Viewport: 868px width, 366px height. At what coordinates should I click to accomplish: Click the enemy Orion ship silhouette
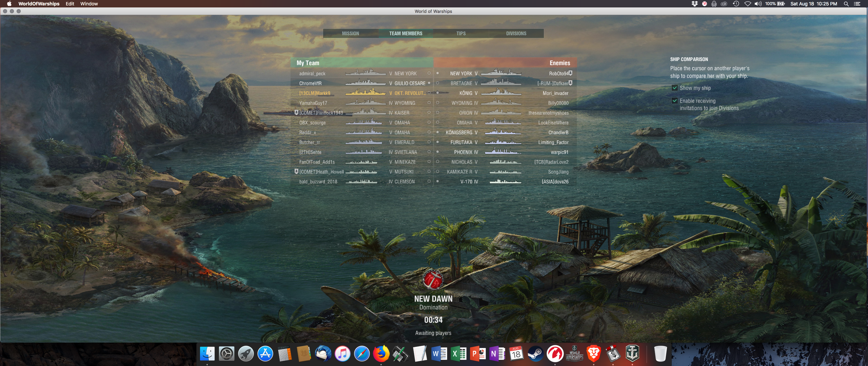click(501, 112)
